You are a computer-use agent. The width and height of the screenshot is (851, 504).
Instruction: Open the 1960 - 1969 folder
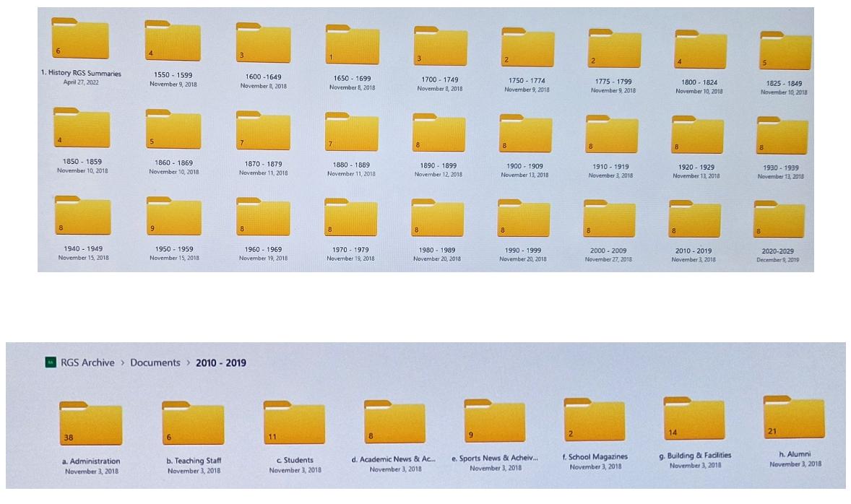point(263,217)
